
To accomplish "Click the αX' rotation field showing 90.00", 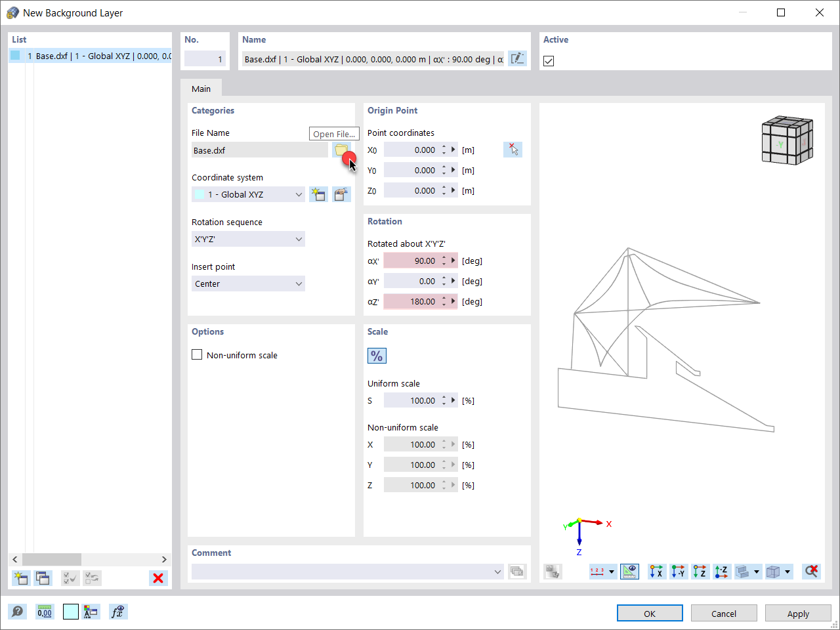I will tap(411, 261).
